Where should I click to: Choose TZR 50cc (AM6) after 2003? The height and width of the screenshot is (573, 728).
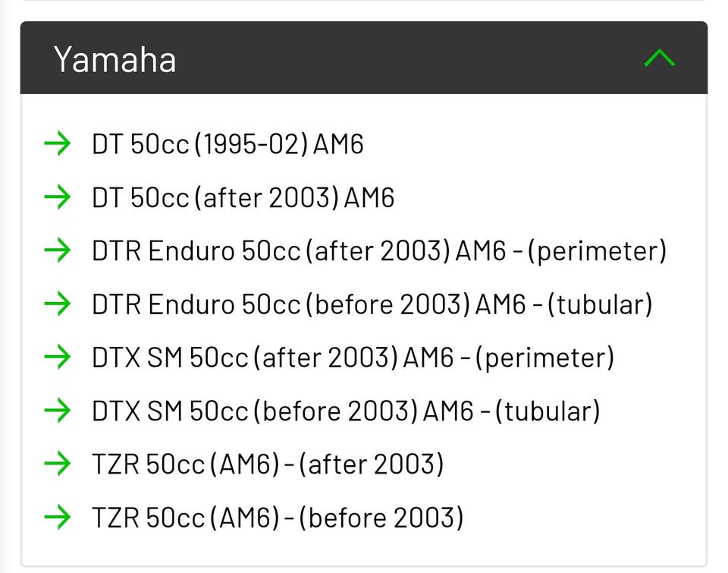(268, 464)
